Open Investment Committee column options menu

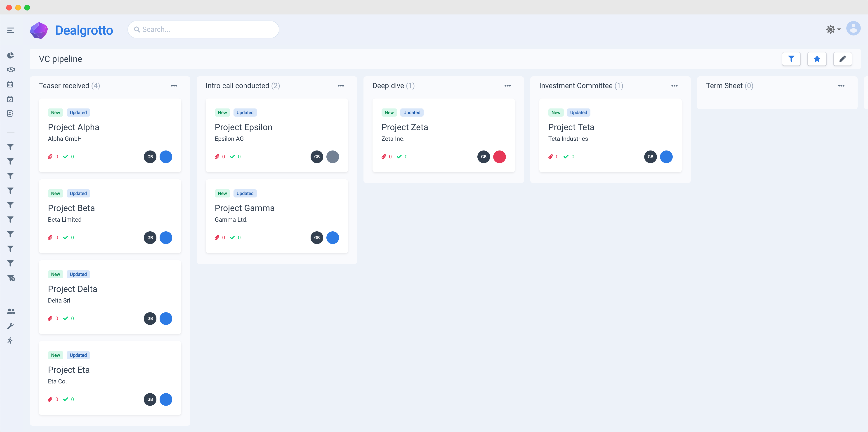(x=674, y=86)
